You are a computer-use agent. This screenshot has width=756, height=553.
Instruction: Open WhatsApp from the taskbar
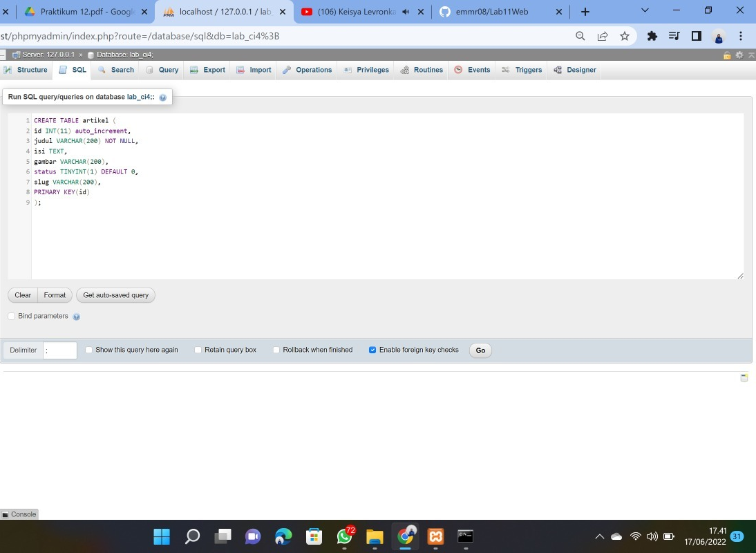tap(343, 536)
